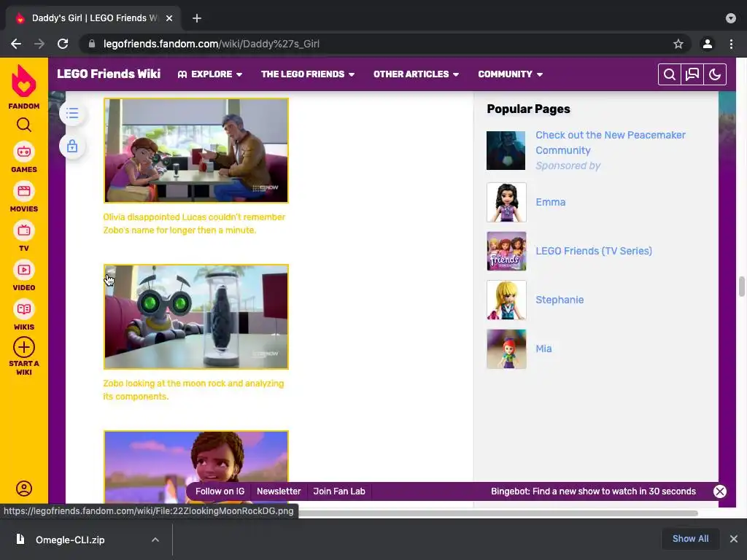Bookmark this page with the star icon
The width and height of the screenshot is (747, 560).
click(678, 44)
